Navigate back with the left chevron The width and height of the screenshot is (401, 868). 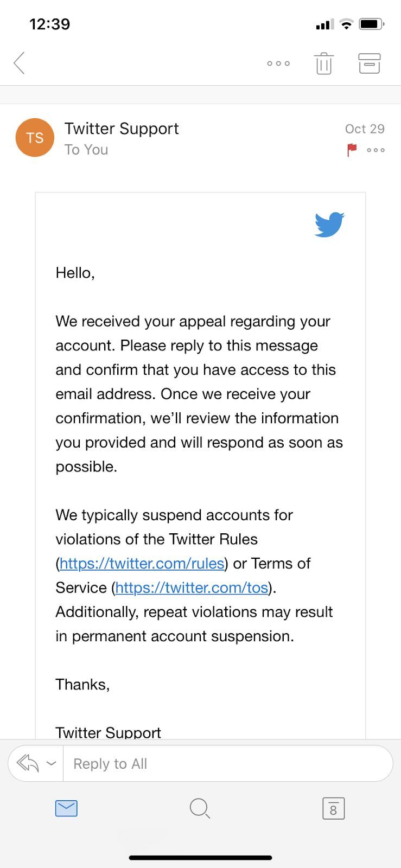point(18,63)
